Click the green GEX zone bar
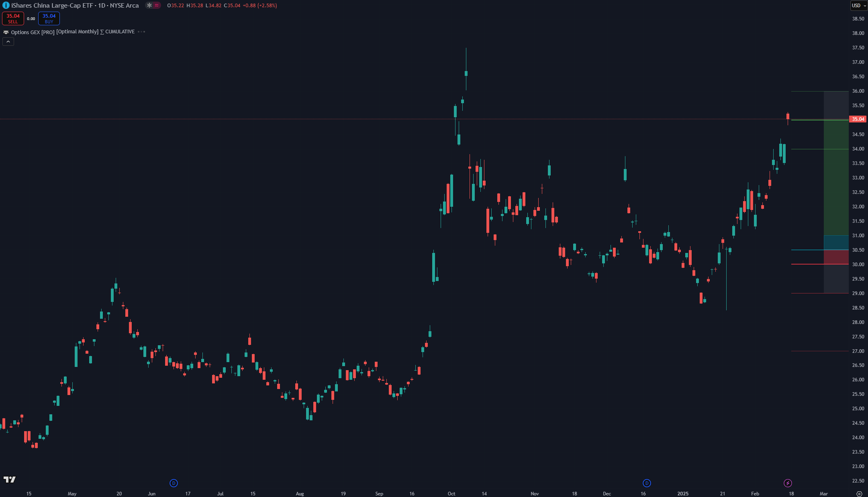Image resolution: width=868 pixels, height=497 pixels. [836, 177]
